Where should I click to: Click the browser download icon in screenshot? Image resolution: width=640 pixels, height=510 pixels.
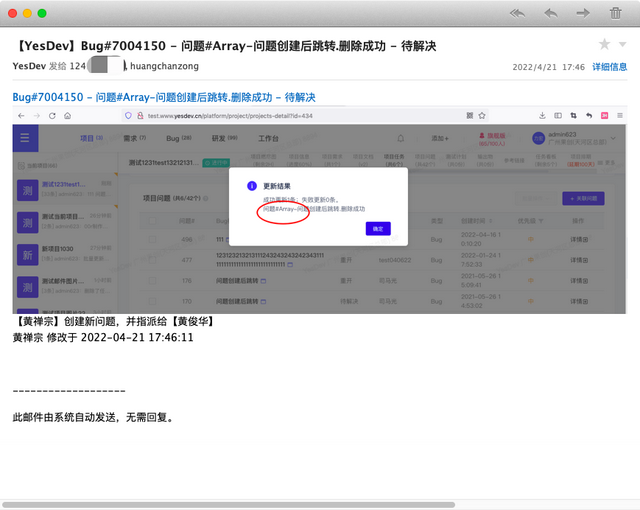[542, 116]
